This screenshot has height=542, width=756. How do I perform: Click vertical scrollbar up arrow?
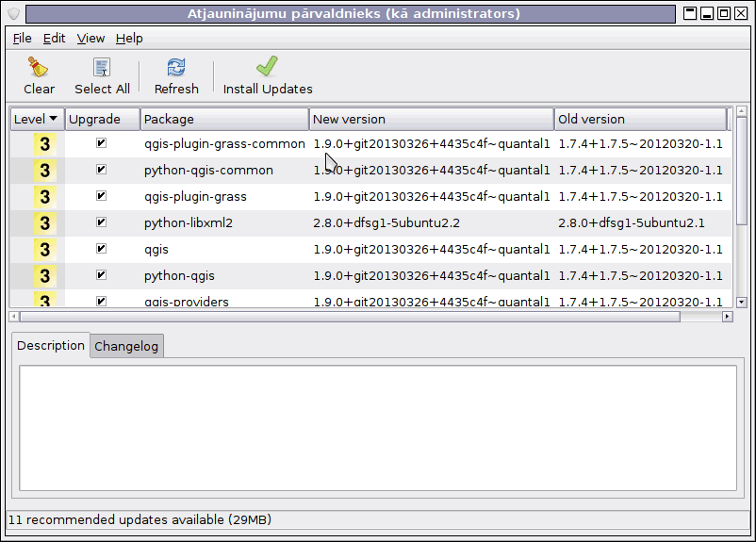(x=742, y=111)
